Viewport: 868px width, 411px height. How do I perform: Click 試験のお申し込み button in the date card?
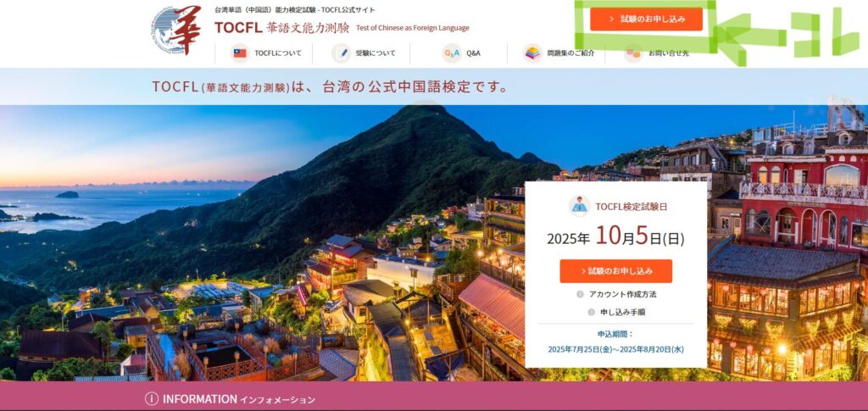pyautogui.click(x=615, y=271)
